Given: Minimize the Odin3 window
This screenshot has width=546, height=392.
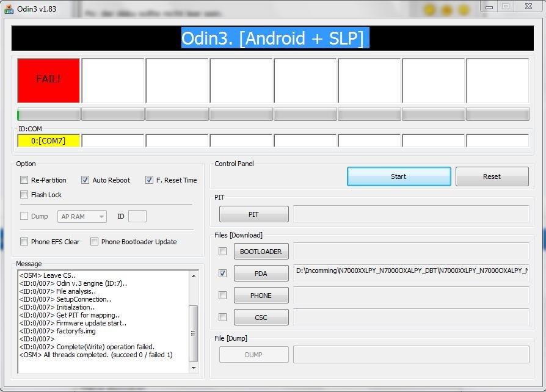Looking at the screenshot, I should tap(489, 6).
